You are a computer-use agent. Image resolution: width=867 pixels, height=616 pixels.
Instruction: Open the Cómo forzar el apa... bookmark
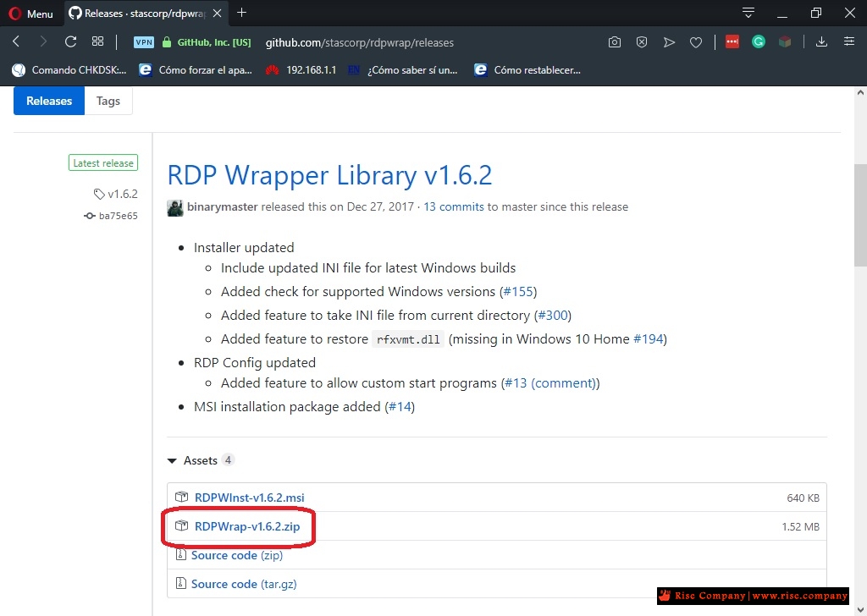click(196, 70)
